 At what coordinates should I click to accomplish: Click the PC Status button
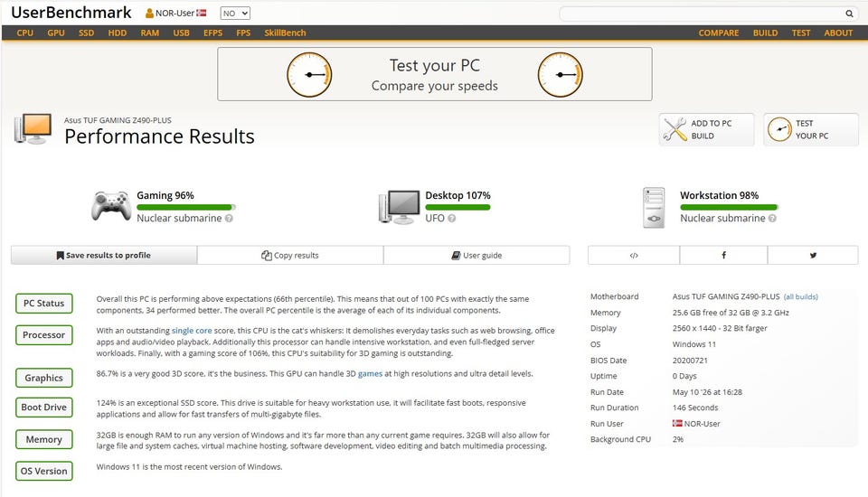pos(43,304)
